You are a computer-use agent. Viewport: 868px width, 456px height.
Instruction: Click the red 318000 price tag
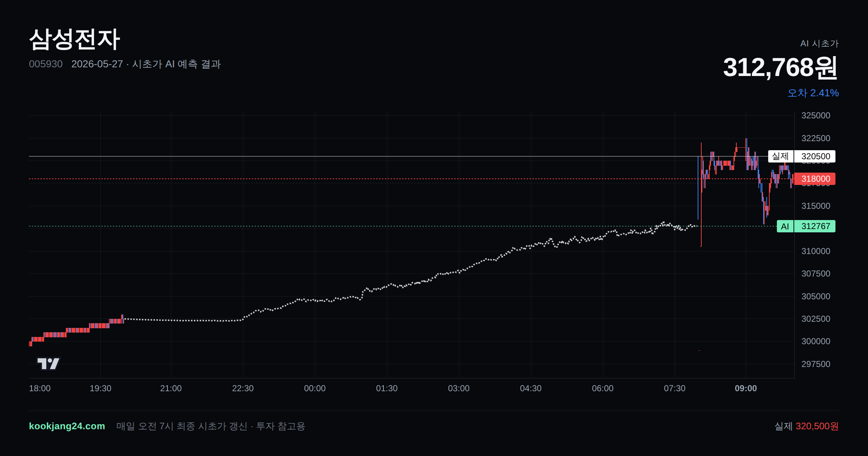pyautogui.click(x=814, y=179)
